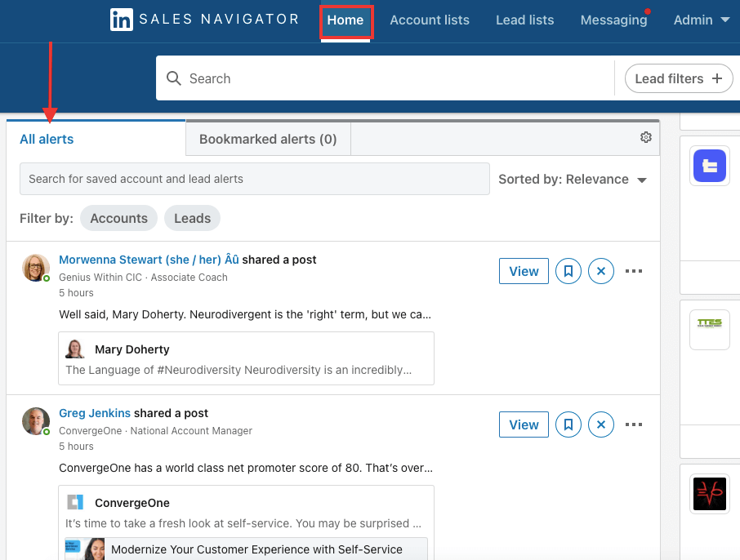Image resolution: width=740 pixels, height=560 pixels.
Task: Switch to Bookmarked alerts (0) tab
Action: click(x=268, y=139)
